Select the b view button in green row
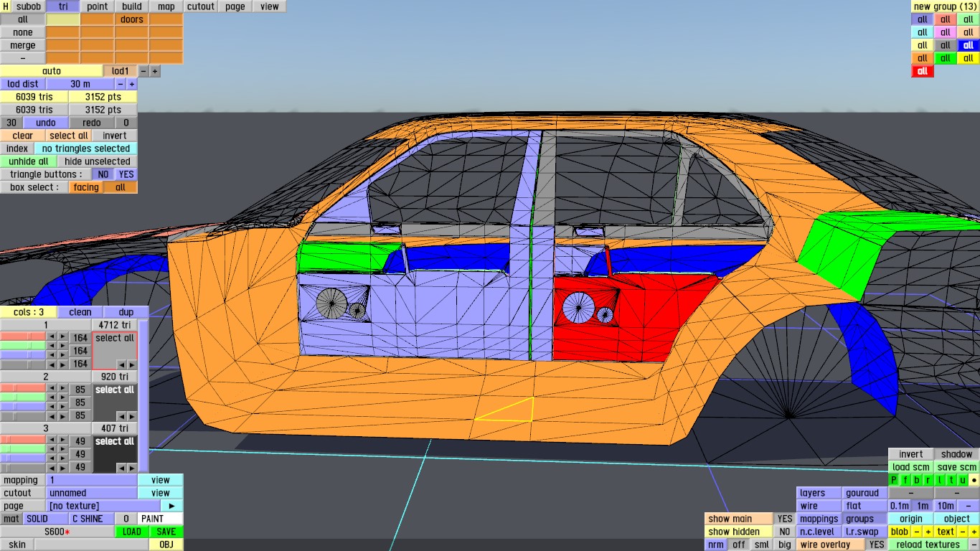 tap(917, 480)
